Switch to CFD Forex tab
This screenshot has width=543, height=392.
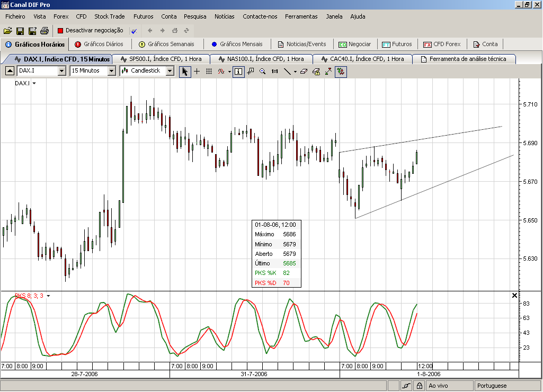pyautogui.click(x=442, y=44)
